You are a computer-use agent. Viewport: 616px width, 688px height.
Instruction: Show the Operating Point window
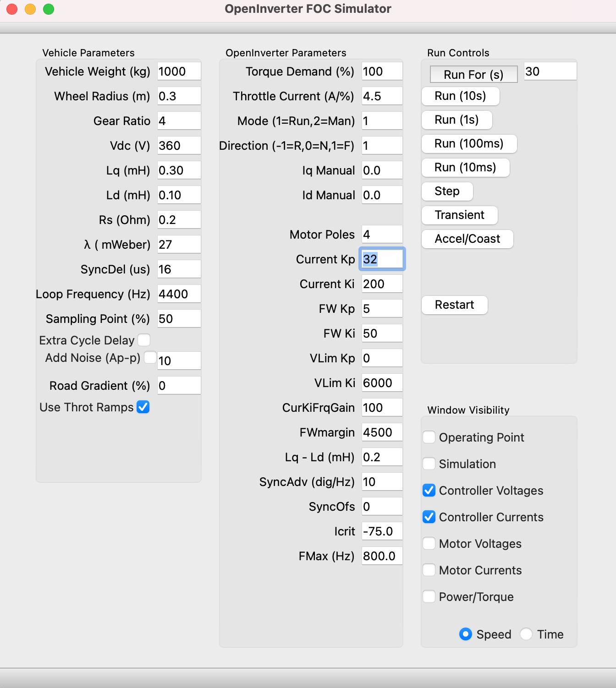click(429, 437)
